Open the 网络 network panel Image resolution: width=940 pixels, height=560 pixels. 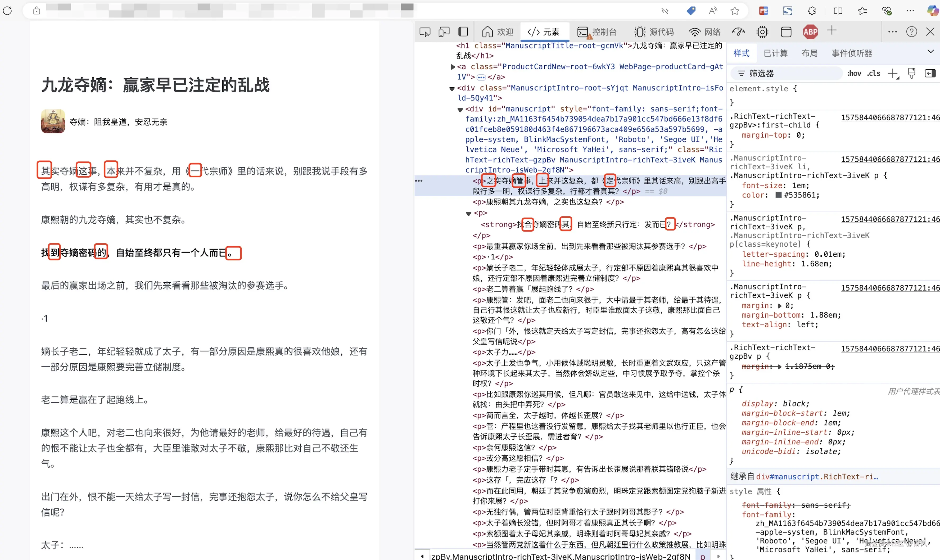(704, 32)
